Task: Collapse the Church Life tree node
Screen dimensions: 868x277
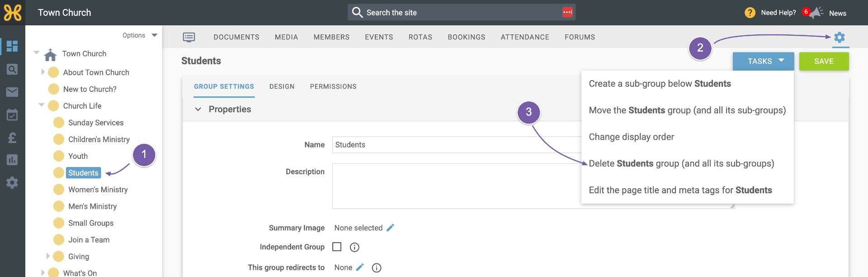Action: point(42,105)
